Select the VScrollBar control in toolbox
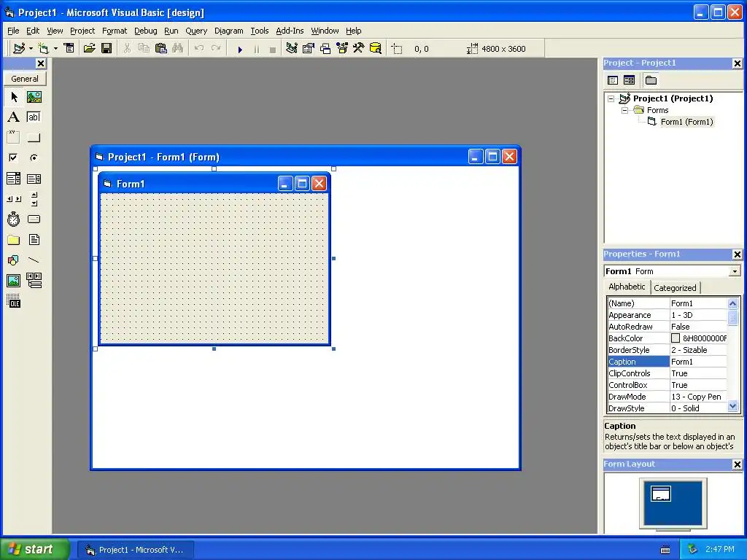Screen dimensions: 747x560 tap(34, 199)
